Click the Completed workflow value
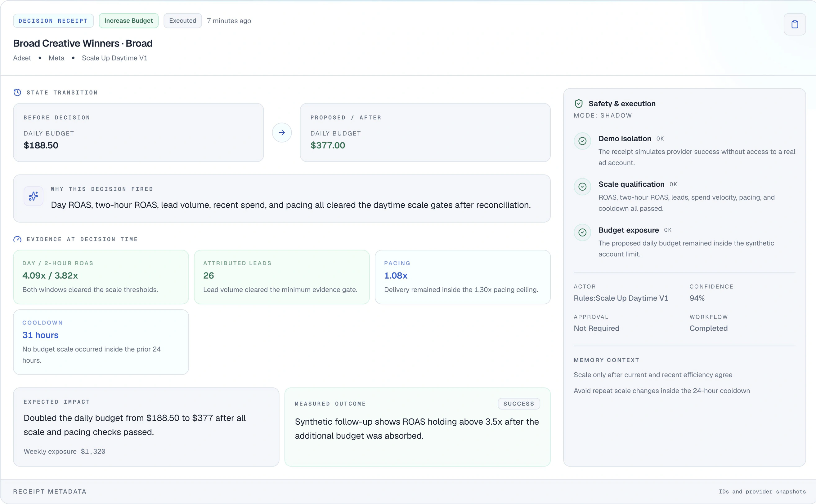 point(708,328)
